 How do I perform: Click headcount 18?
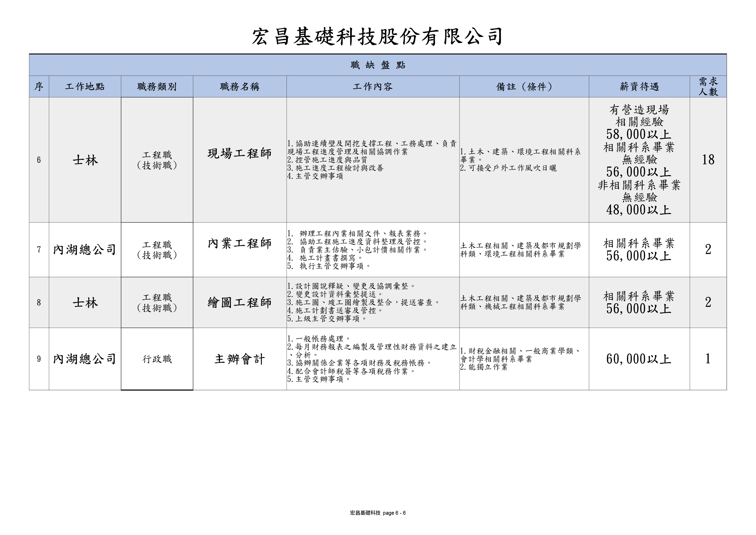[708, 160]
